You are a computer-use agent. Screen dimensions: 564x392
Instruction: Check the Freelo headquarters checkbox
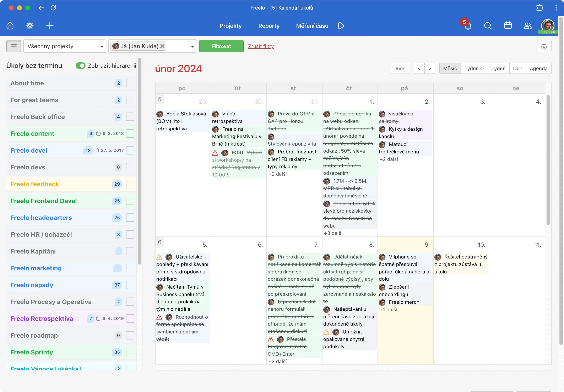click(130, 218)
